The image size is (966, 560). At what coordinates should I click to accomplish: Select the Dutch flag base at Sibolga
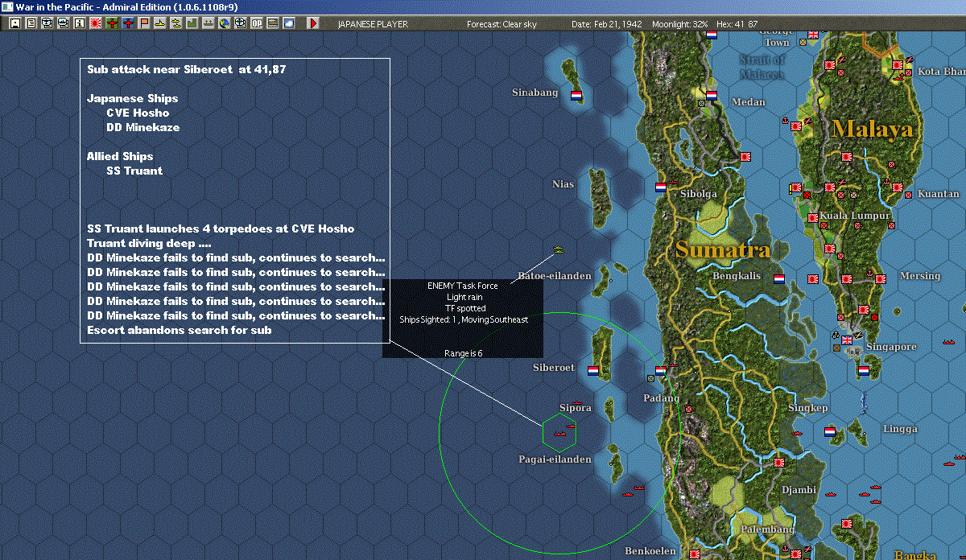[x=661, y=187]
